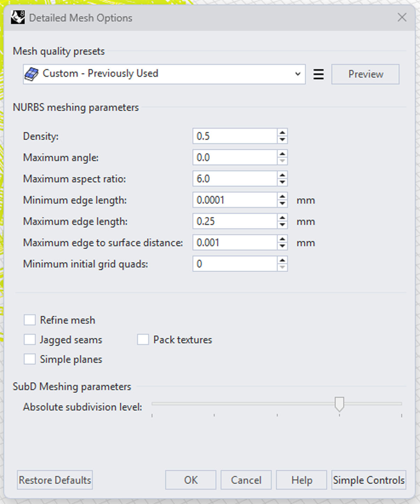Click the Rhino icon in title bar

pos(17,17)
